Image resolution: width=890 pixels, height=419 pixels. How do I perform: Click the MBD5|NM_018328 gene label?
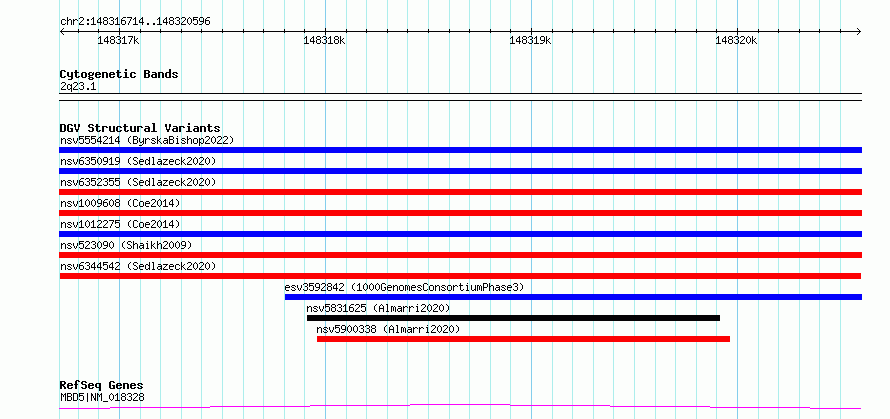click(x=102, y=397)
